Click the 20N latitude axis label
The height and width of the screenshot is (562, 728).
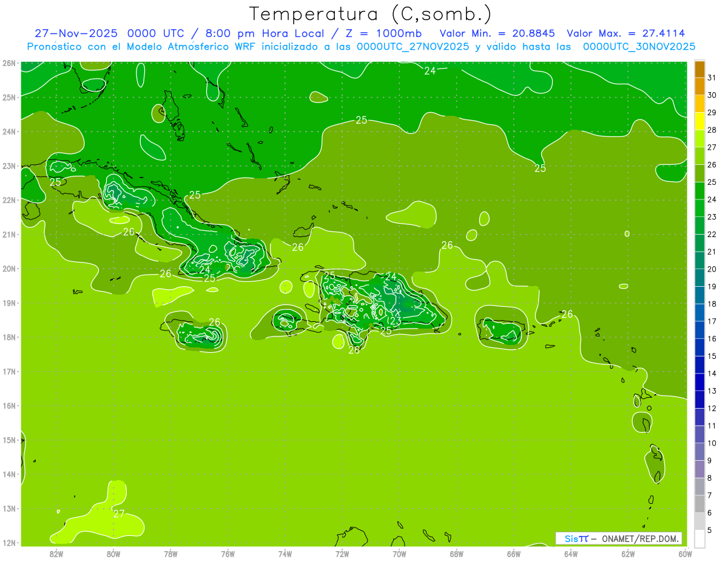(x=8, y=269)
